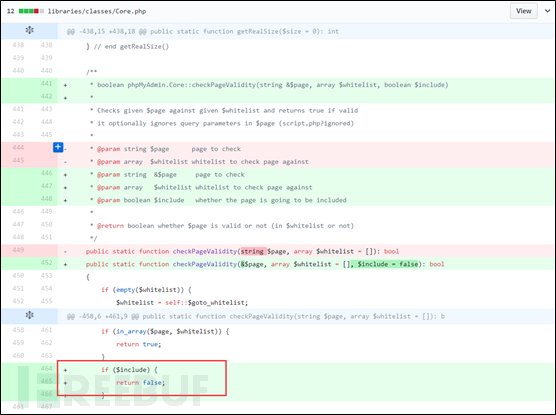Click 'if (empty($whitelist)) {' line
This screenshot has height=415, width=556.
coord(146,290)
